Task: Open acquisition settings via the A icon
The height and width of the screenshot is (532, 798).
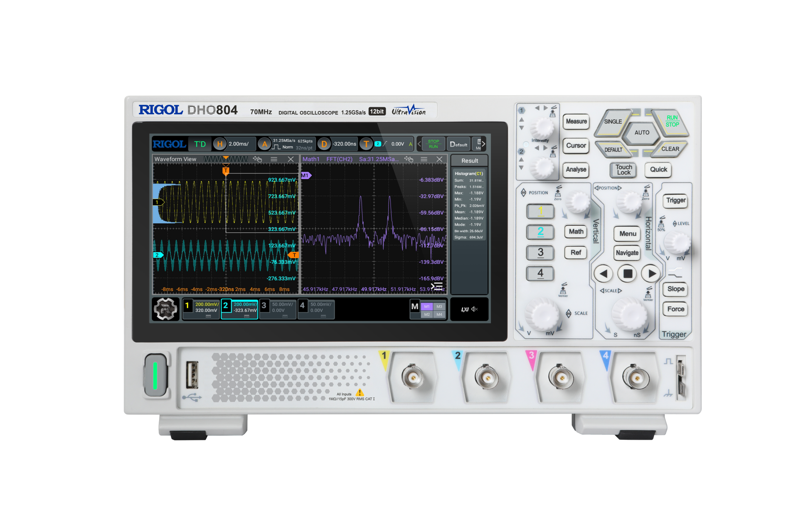Action: tap(265, 144)
